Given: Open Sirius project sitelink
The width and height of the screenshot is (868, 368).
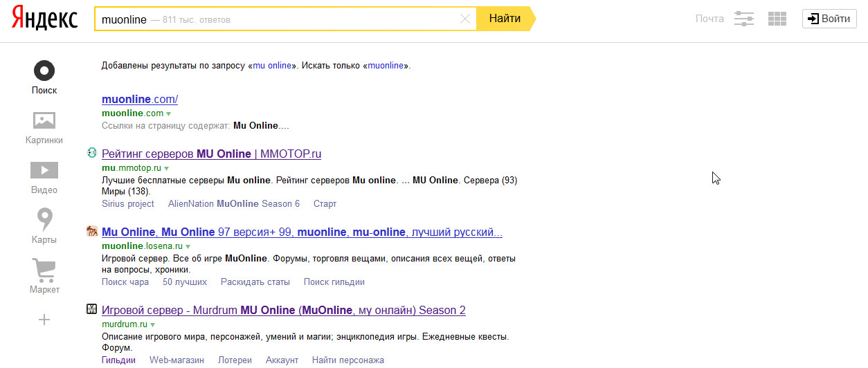Looking at the screenshot, I should pos(128,204).
